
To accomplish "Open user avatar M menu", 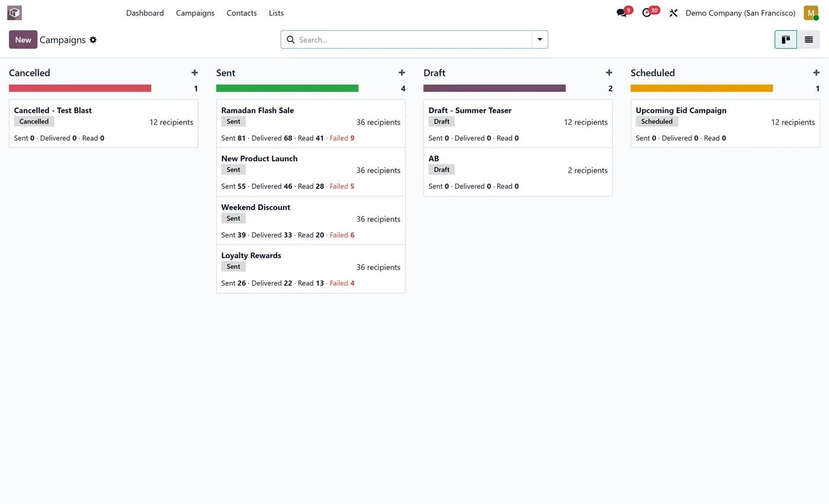I will 811,12.
